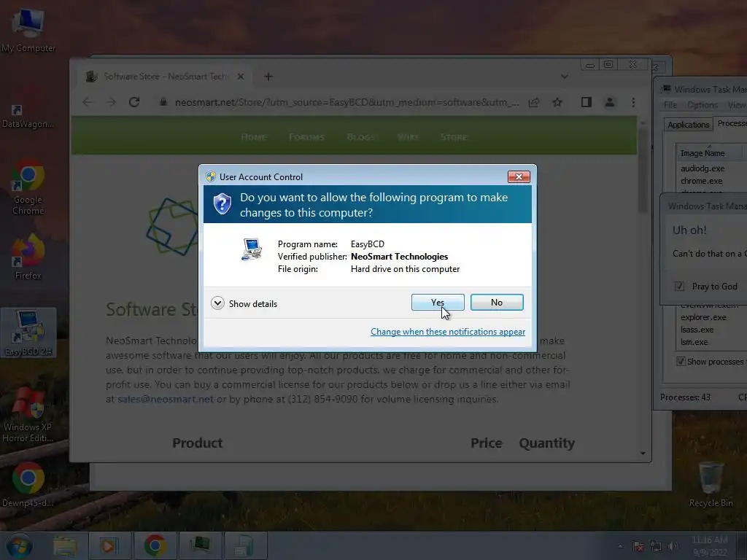Click page scrollbar down arrow
Viewport: 747px width, 560px height.
(643, 454)
